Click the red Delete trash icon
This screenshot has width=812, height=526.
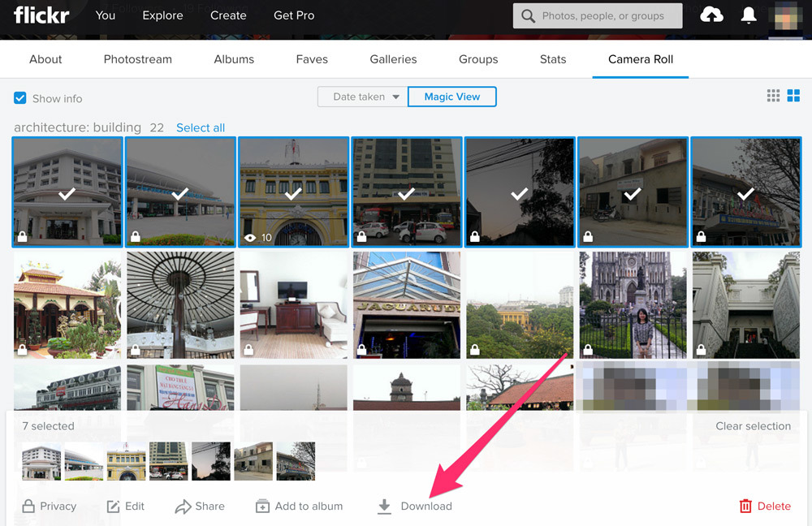(745, 507)
